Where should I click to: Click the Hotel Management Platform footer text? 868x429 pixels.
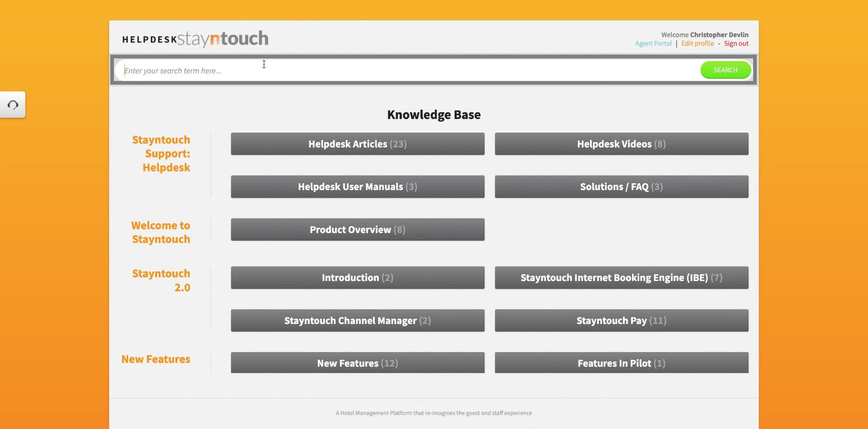pos(434,413)
